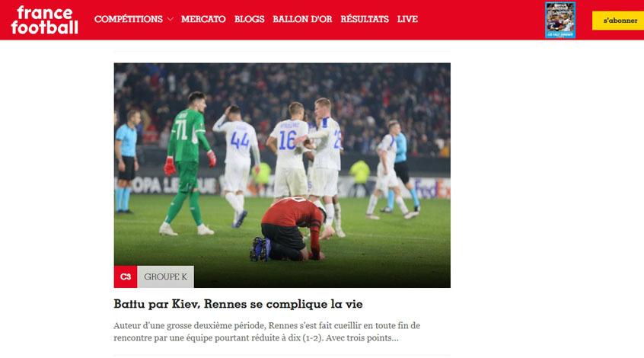Open the Rennes vs Kiev article photo
This screenshot has height=358, width=644.
click(282, 175)
